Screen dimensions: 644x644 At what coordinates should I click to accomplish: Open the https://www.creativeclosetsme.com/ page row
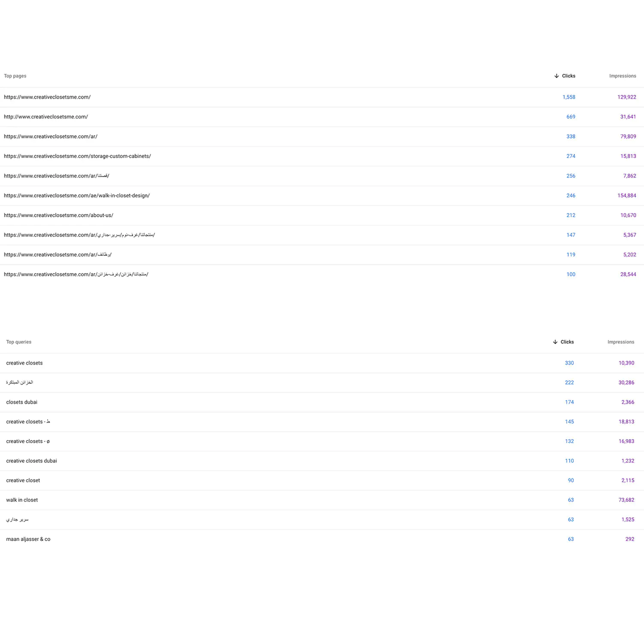47,97
